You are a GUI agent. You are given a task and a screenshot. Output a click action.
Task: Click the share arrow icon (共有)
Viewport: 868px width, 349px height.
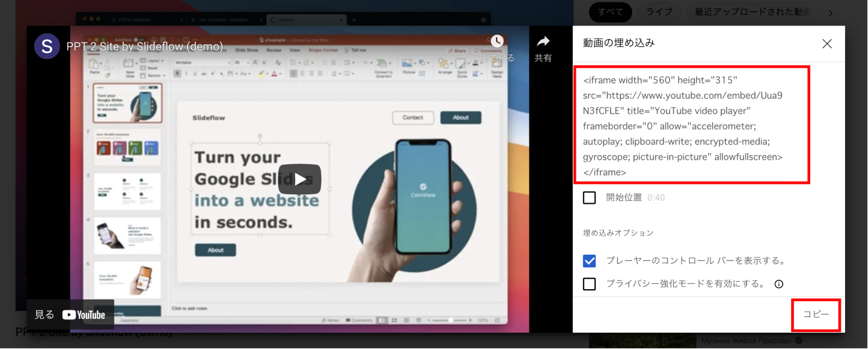(543, 42)
